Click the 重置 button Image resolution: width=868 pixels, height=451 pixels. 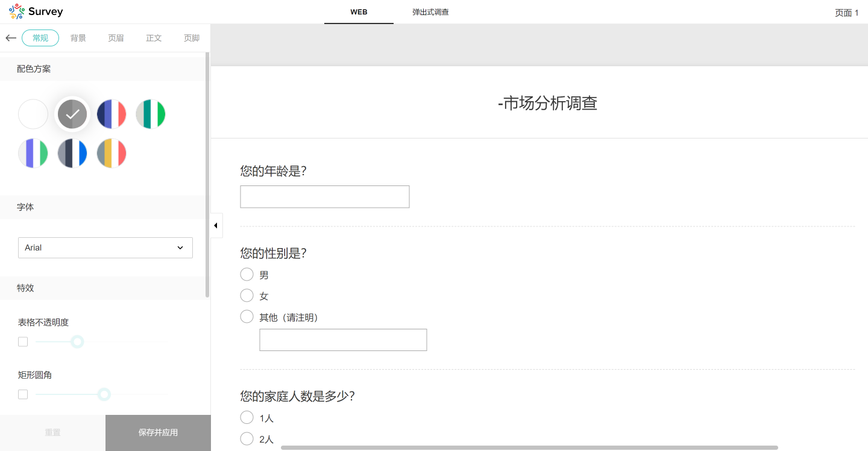tap(52, 432)
